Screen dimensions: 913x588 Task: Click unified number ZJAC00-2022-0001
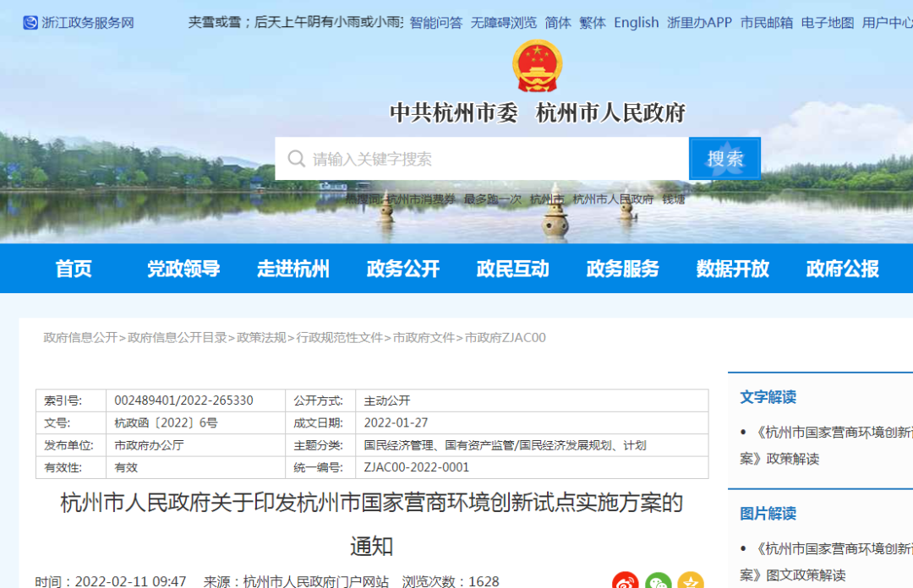pos(416,467)
